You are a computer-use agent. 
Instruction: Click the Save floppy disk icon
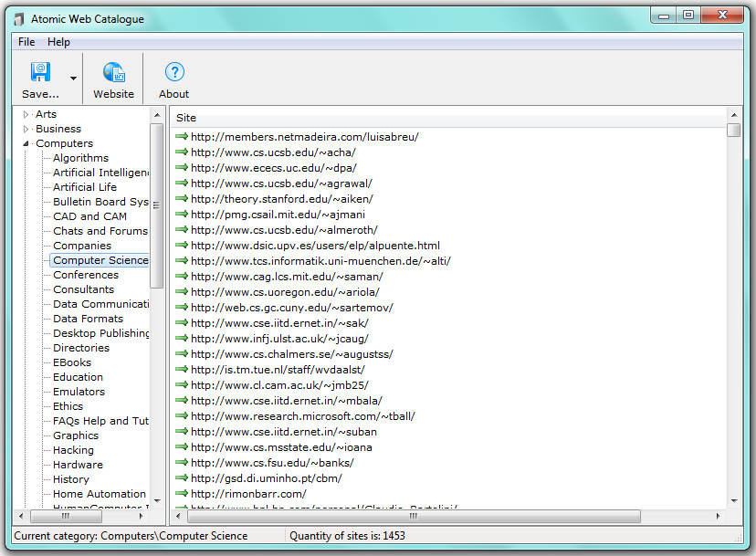click(40, 72)
